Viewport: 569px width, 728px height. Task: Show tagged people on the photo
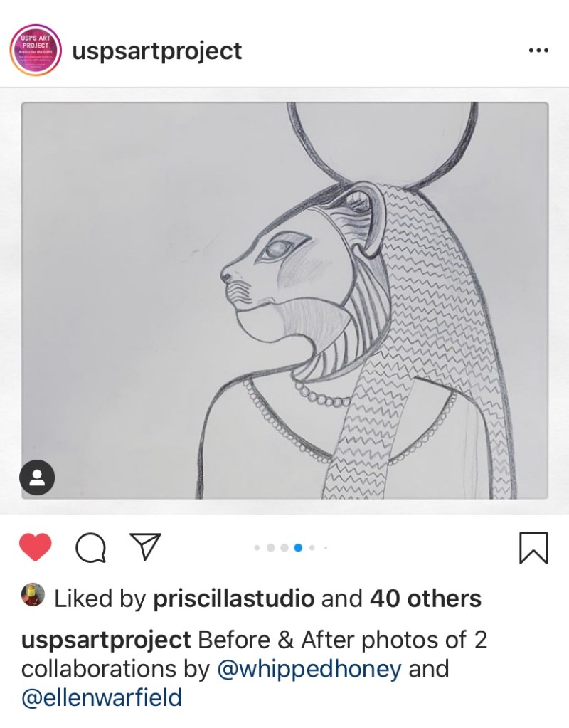(38, 477)
